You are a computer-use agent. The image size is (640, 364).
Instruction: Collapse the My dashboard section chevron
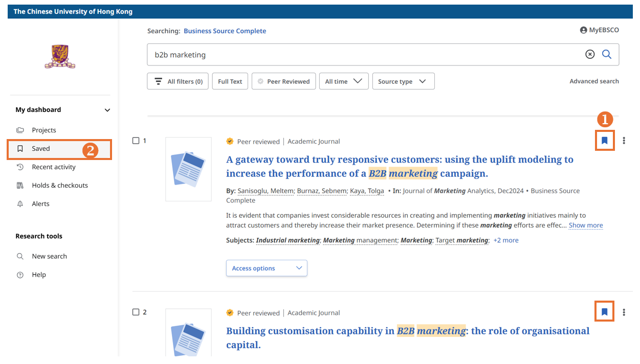tap(107, 110)
